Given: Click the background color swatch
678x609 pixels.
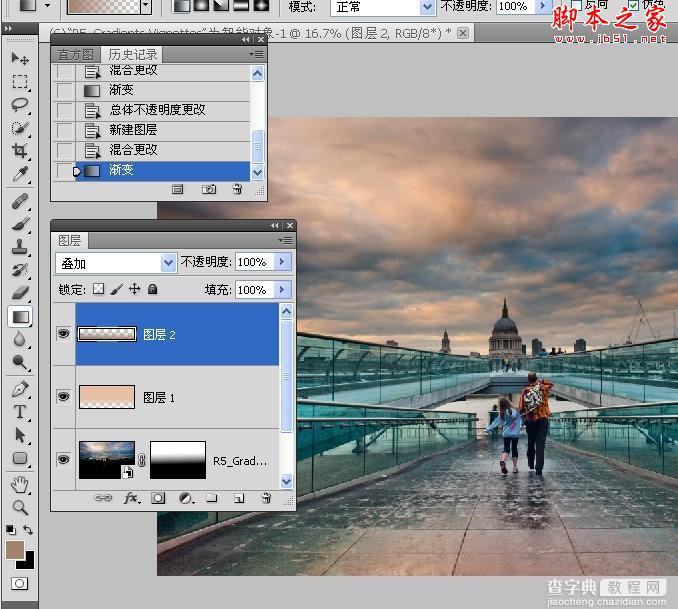Looking at the screenshot, I should 28,562.
